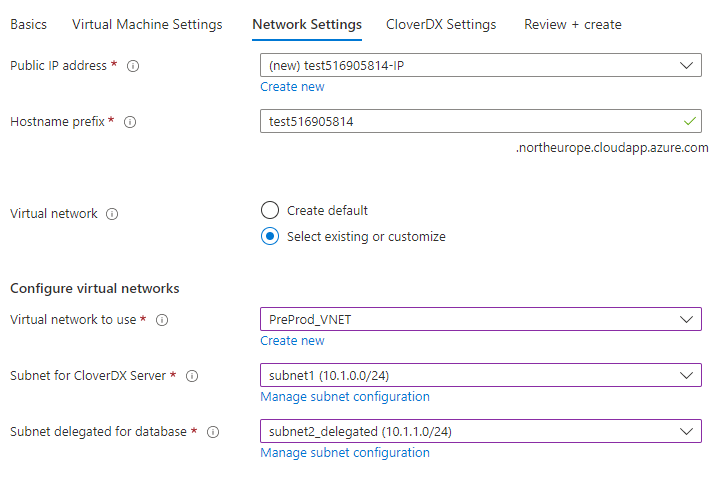Click the Virtual network to use label
The height and width of the screenshot is (497, 718).
pyautogui.click(x=73, y=320)
